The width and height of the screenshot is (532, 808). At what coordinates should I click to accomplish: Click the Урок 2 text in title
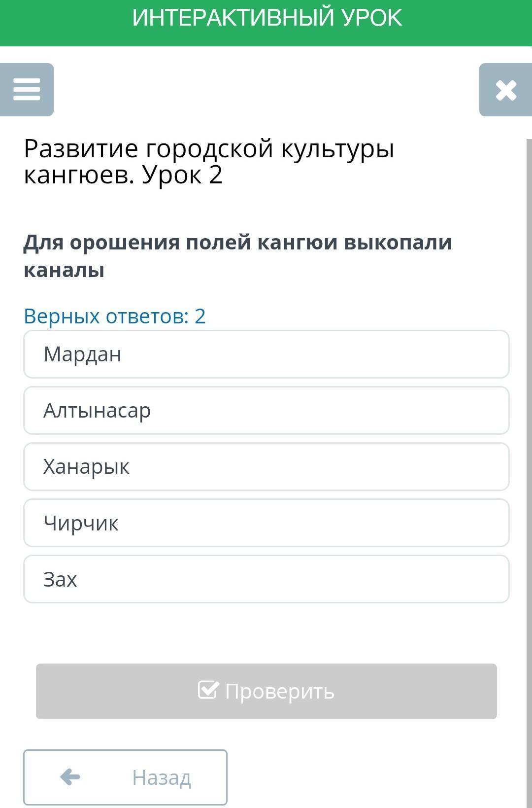(x=182, y=175)
